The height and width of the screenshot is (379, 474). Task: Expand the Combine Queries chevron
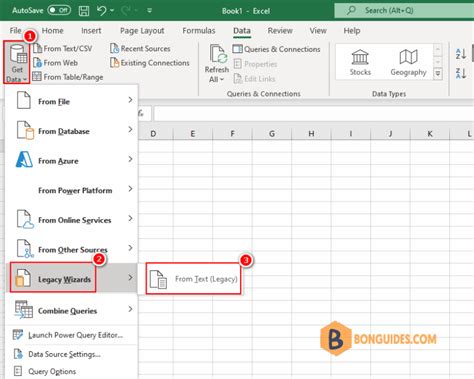pyautogui.click(x=130, y=309)
